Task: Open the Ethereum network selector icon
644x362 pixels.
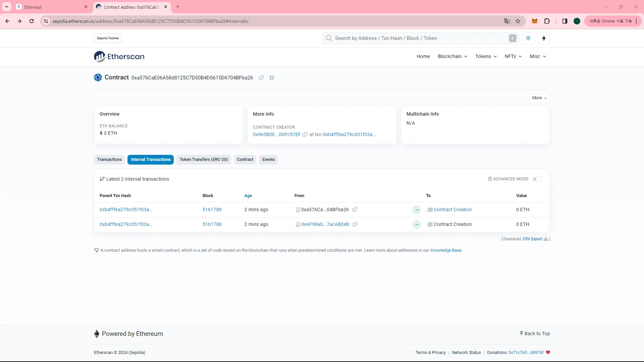Action: (544, 38)
